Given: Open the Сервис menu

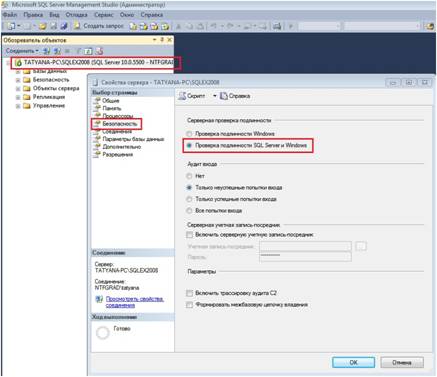Looking at the screenshot, I should 104,15.
